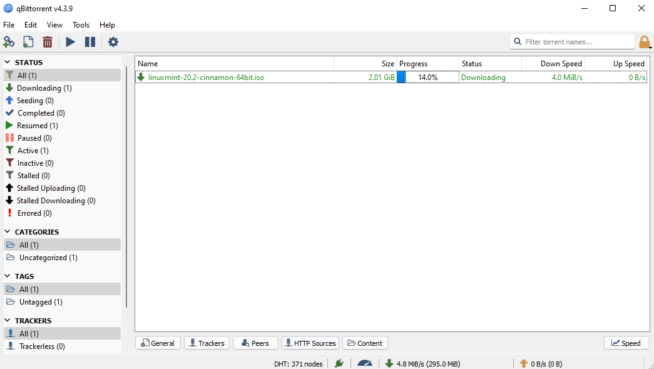The image size is (654, 369).
Task: Click DHT: 371 nodes status text
Action: (298, 364)
